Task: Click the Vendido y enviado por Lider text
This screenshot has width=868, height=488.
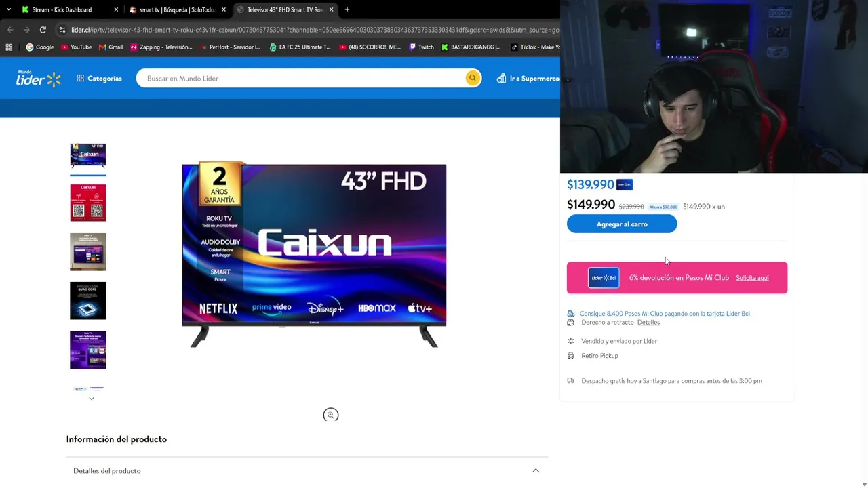Action: coord(619,341)
